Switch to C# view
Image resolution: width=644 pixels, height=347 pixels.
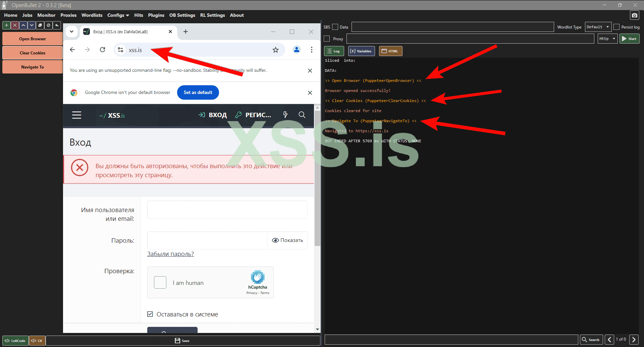pos(37,341)
